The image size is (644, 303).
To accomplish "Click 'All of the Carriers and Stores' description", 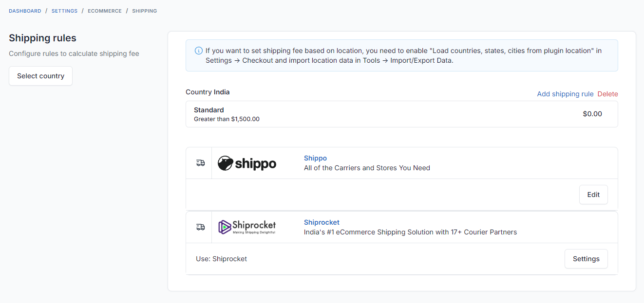I will tap(367, 168).
